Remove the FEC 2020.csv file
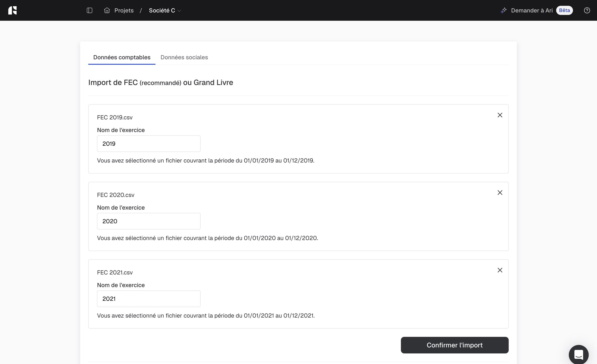 tap(500, 193)
